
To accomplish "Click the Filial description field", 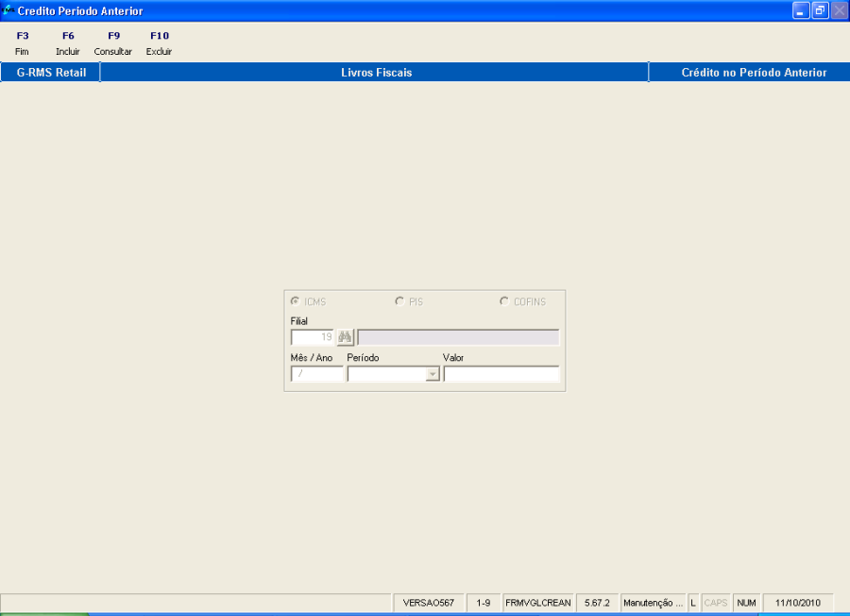I will (458, 337).
